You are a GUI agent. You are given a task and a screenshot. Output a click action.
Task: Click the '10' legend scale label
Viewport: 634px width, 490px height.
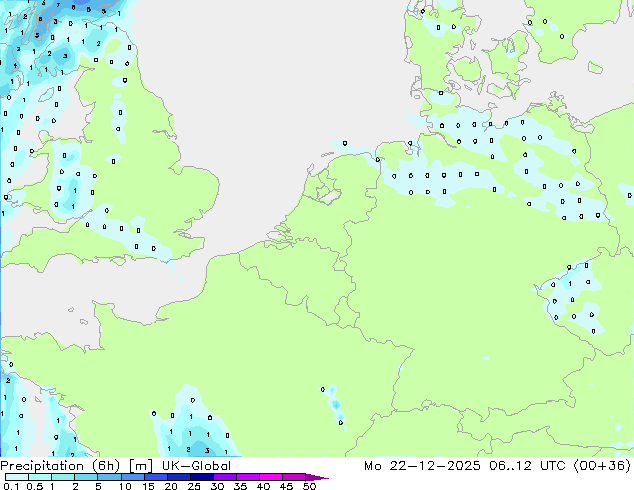(x=125, y=486)
